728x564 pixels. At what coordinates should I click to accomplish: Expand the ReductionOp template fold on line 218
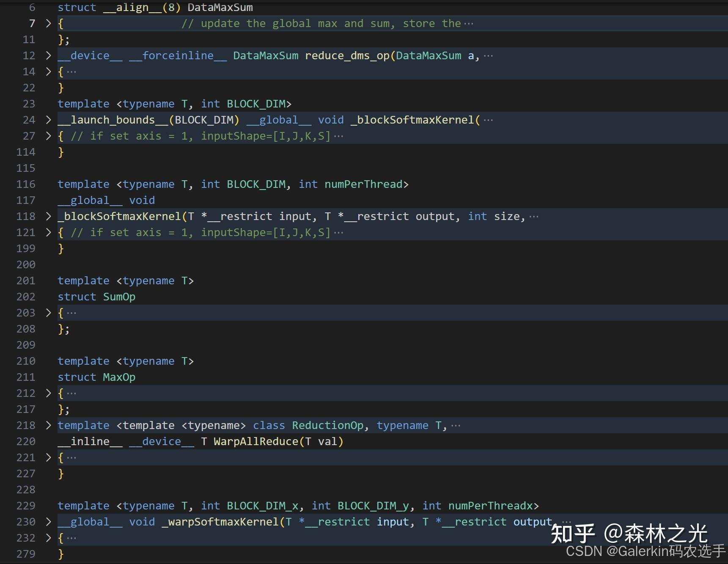coord(48,425)
